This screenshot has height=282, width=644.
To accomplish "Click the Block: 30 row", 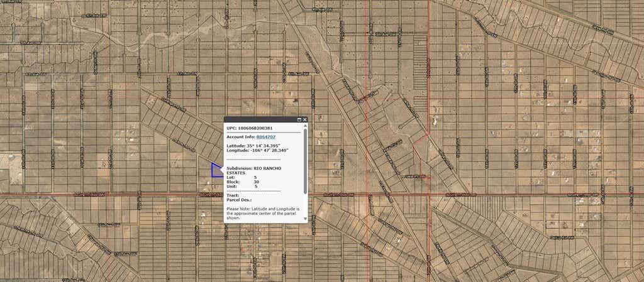I will point(243,182).
